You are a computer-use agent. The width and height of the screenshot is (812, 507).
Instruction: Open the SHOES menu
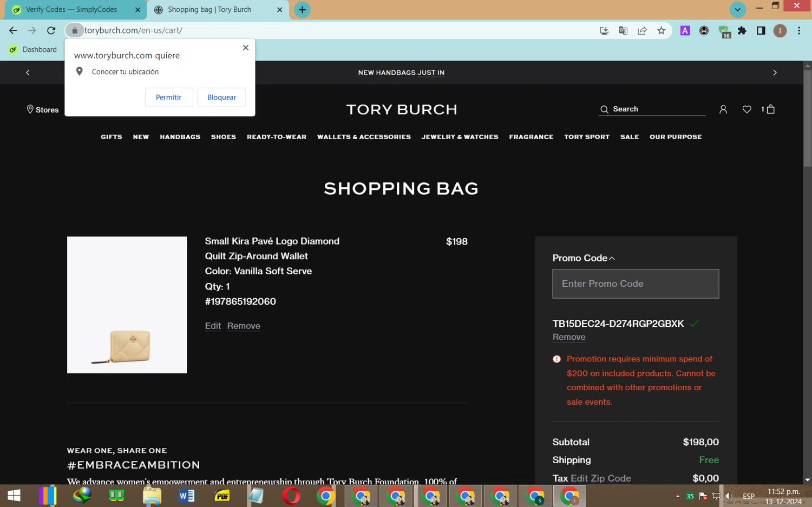pyautogui.click(x=224, y=137)
